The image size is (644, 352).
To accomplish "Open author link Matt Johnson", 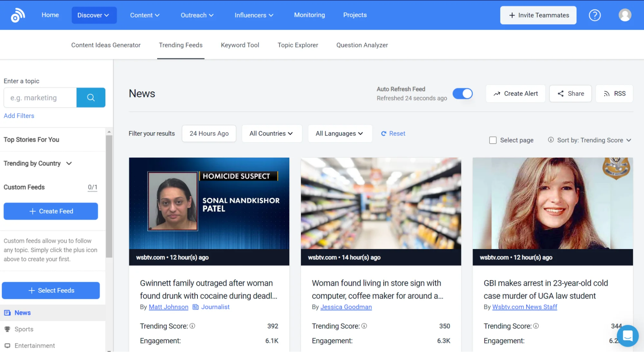I will click(168, 307).
